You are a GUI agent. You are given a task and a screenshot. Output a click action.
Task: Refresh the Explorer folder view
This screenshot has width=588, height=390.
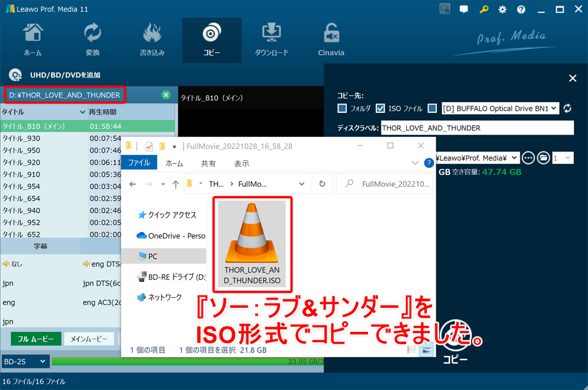(x=322, y=184)
